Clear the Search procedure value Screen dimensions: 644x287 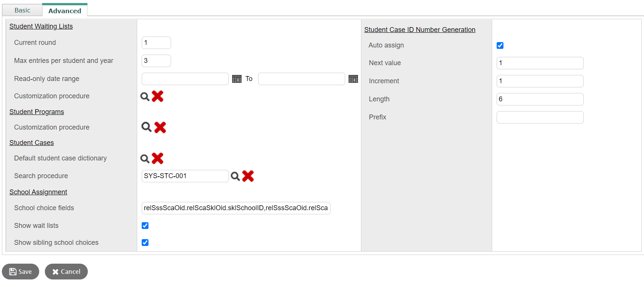tap(248, 176)
